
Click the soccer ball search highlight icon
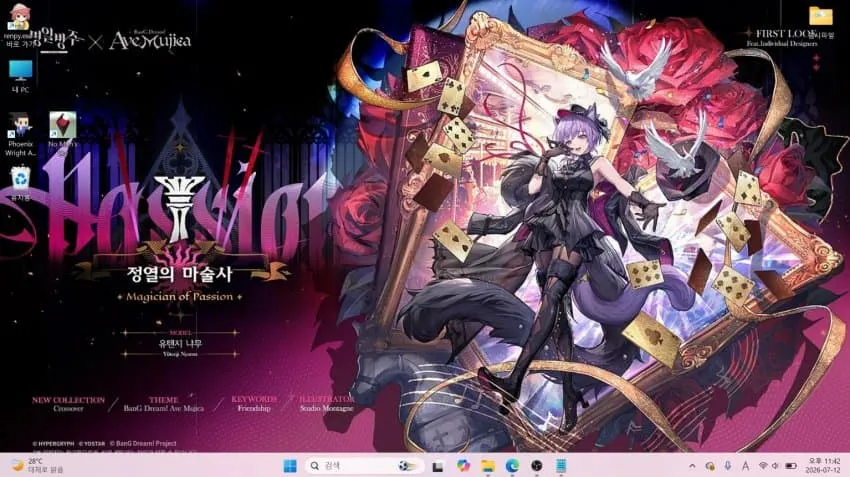coord(407,466)
